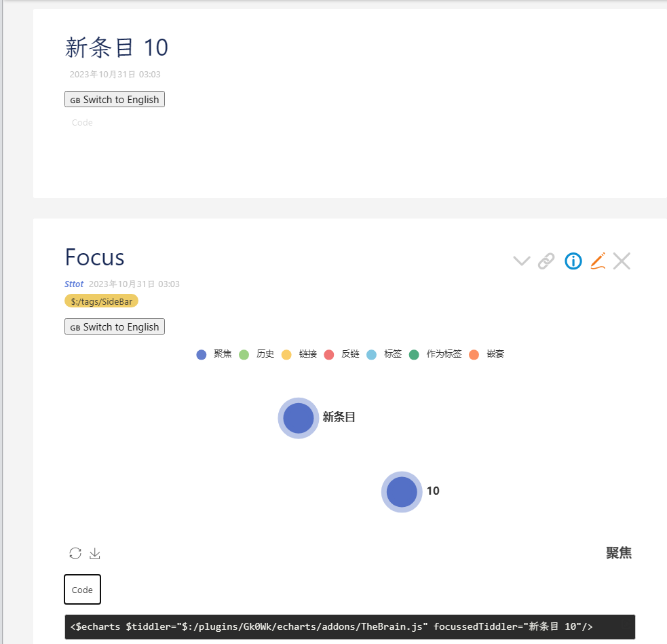Refresh the TheBrain chart with the reload icon
The height and width of the screenshot is (644, 667).
point(75,553)
